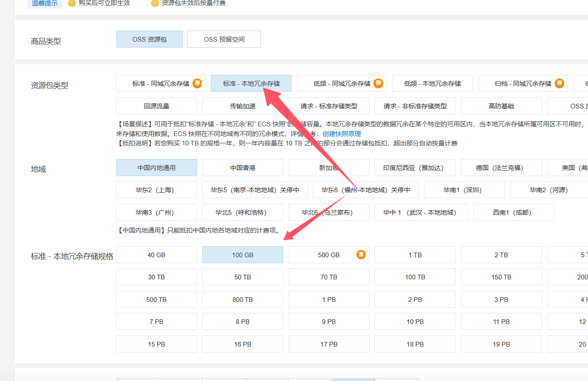Select the 15 PB capacity
This screenshot has height=381, width=588.
(x=157, y=344)
